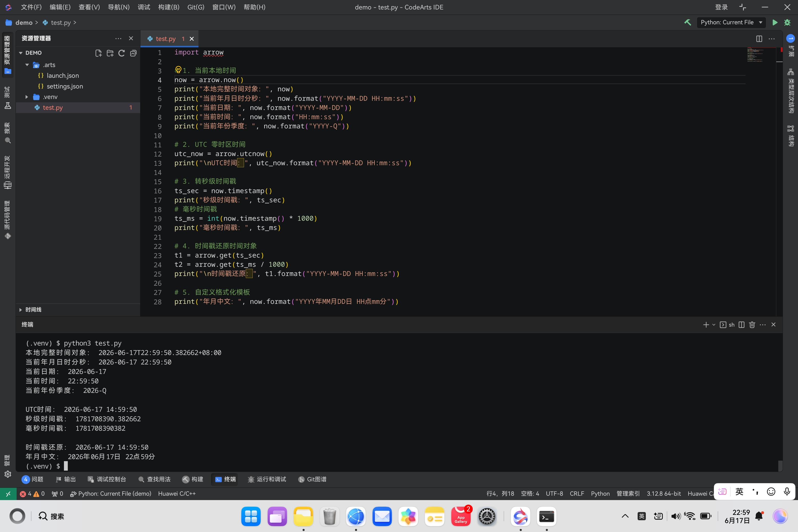Collapse all folders in DEMO explorer
Image resolution: width=798 pixels, height=532 pixels.
(x=133, y=53)
